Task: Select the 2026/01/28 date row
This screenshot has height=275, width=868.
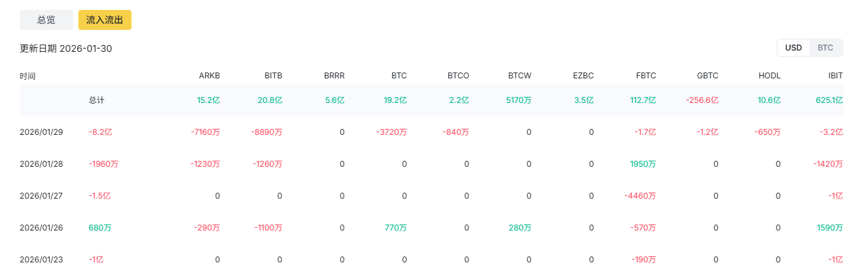Action: tap(41, 164)
